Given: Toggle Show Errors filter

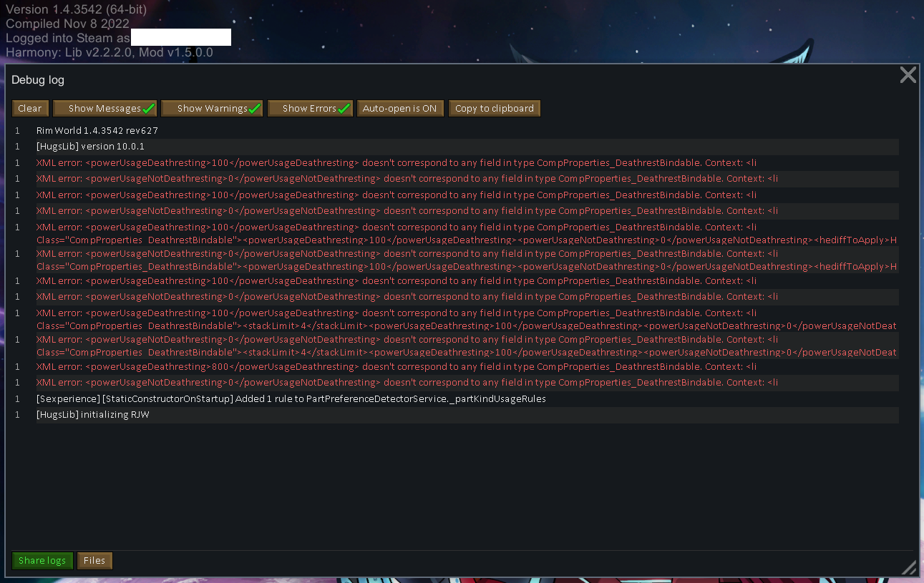Looking at the screenshot, I should pos(310,109).
